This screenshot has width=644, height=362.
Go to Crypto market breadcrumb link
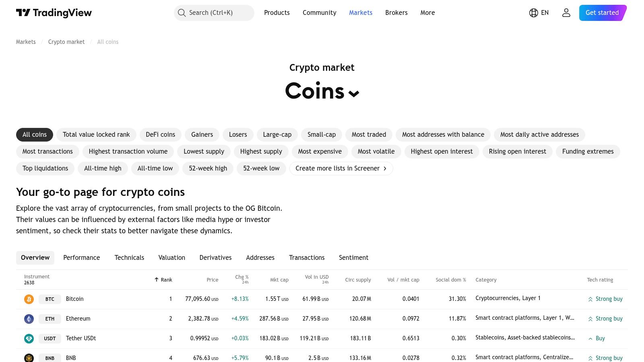pyautogui.click(x=66, y=42)
